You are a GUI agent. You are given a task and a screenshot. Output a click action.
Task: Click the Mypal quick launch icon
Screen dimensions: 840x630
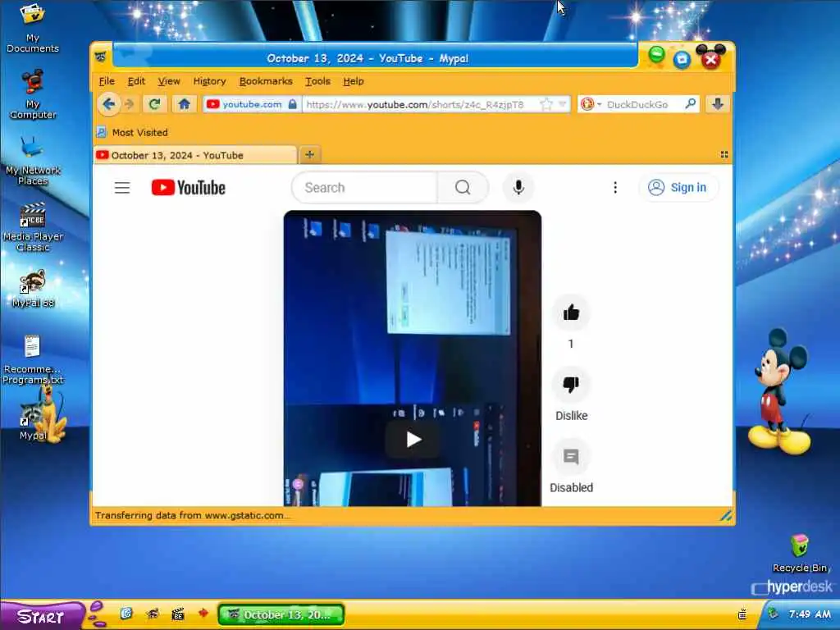click(x=152, y=614)
